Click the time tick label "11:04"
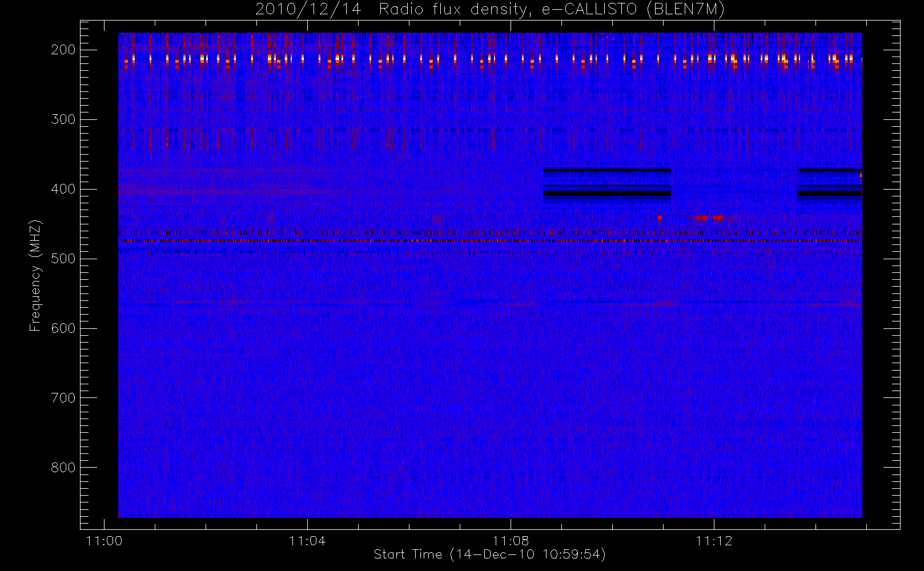The width and height of the screenshot is (924, 571). [x=307, y=541]
